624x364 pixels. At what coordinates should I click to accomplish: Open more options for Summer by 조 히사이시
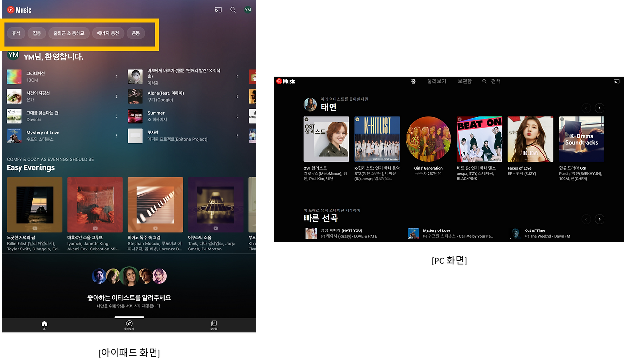[x=237, y=116]
